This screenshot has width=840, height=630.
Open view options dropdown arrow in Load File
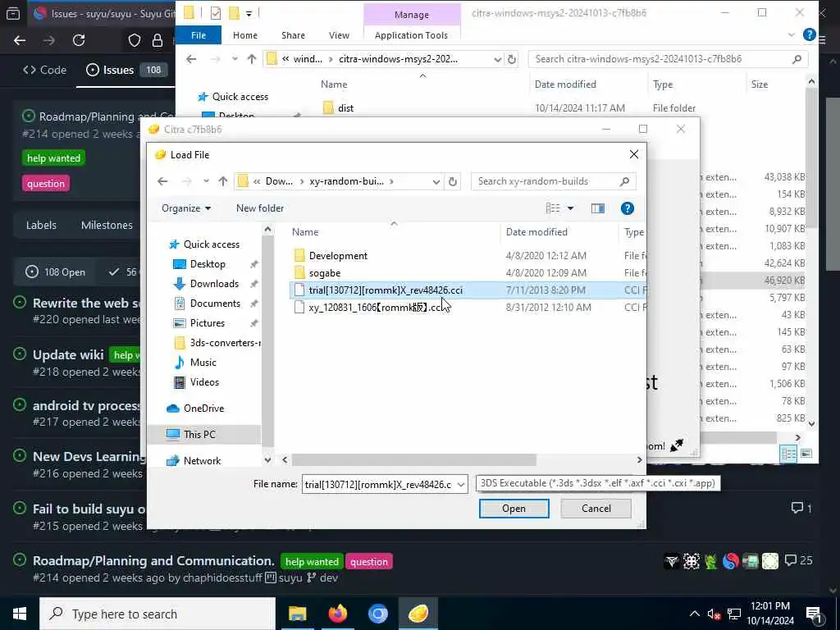[571, 208]
